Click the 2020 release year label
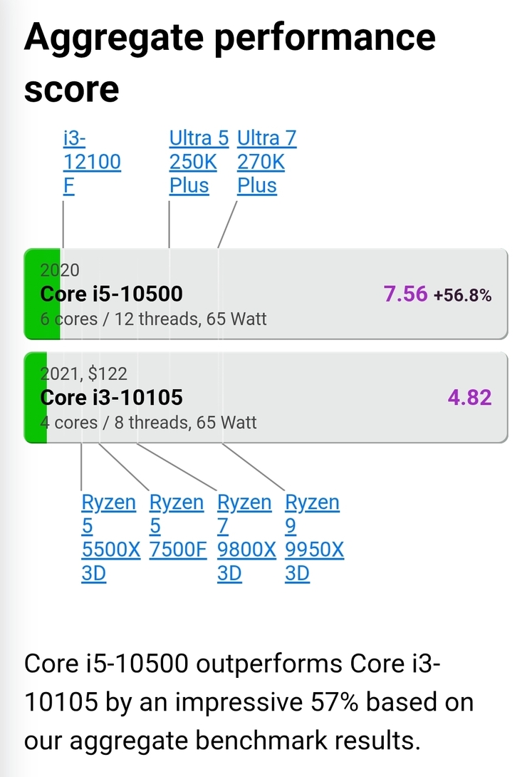The height and width of the screenshot is (777, 532). (x=59, y=270)
